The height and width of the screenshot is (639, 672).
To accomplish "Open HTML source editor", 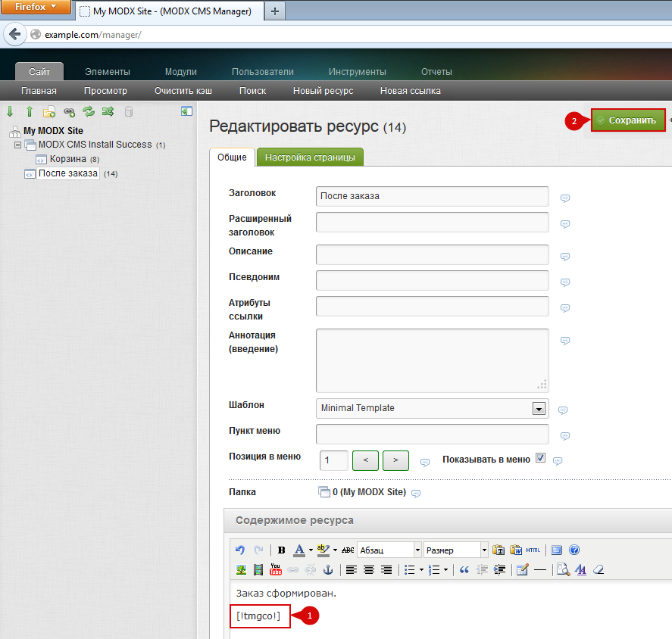I will pos(533,550).
